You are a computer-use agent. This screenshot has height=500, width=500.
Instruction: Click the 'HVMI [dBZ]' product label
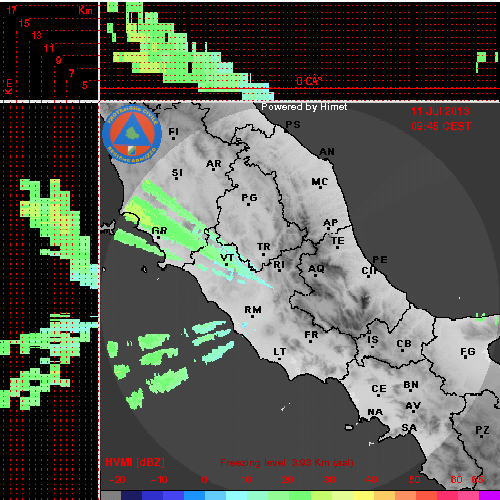point(135,462)
